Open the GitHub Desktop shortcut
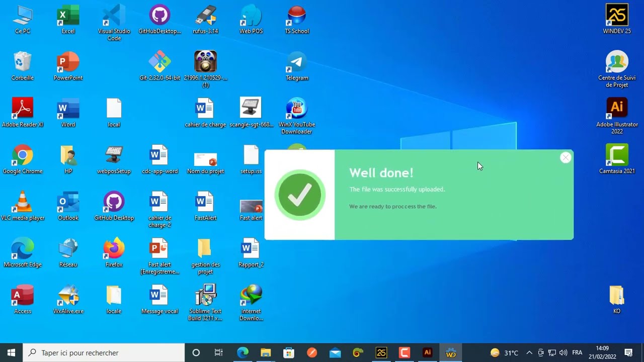644x362 pixels. (x=114, y=206)
